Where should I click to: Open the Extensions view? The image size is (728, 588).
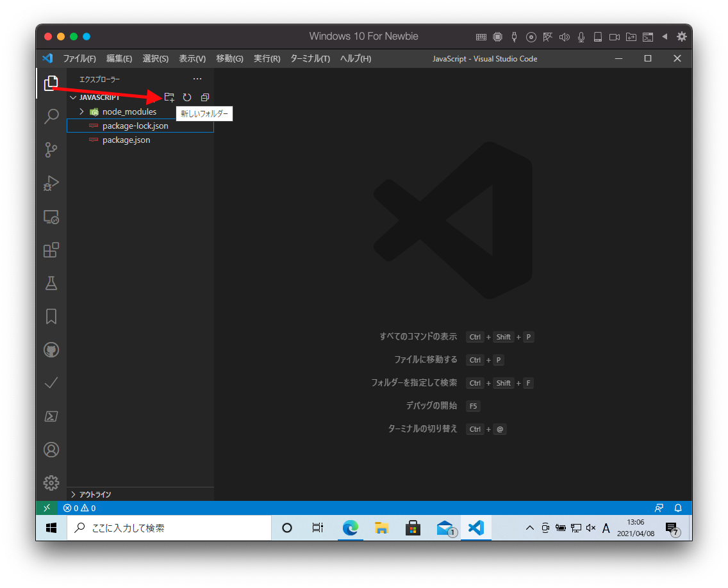[51, 250]
